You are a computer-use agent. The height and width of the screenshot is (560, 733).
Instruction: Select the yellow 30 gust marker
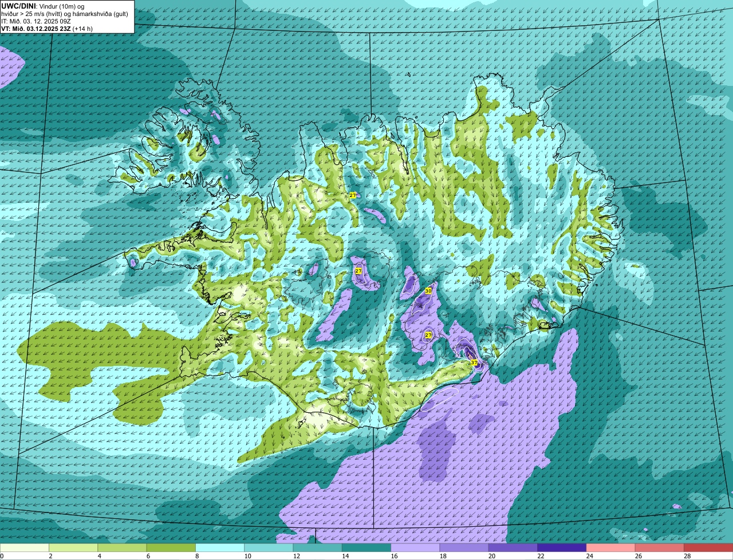(428, 291)
